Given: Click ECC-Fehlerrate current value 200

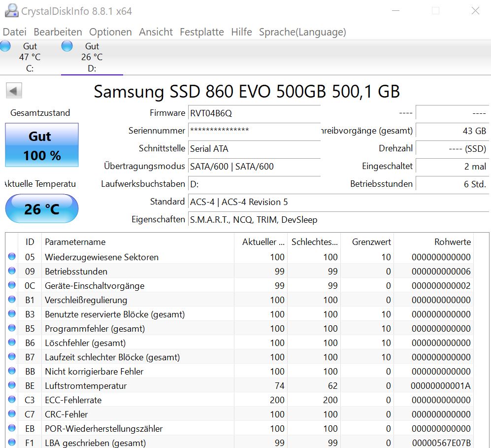Looking at the screenshot, I should 277,400.
